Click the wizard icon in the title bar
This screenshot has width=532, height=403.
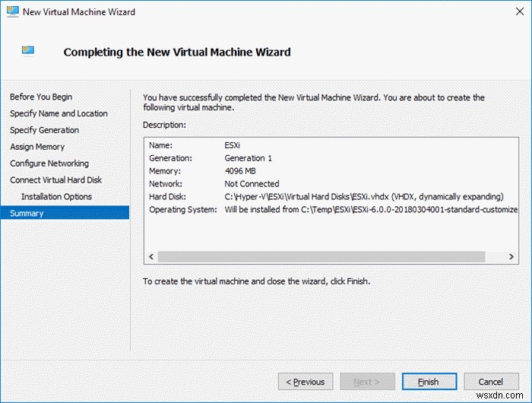click(x=13, y=11)
